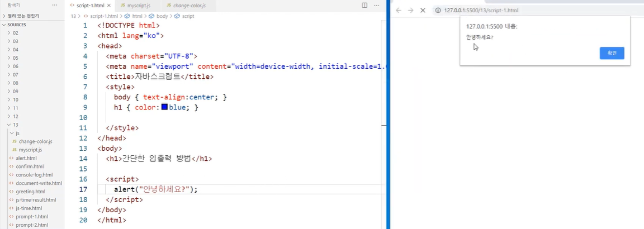Expand folder 11 in the tree
Image resolution: width=644 pixels, height=229 pixels.
(x=32, y=108)
